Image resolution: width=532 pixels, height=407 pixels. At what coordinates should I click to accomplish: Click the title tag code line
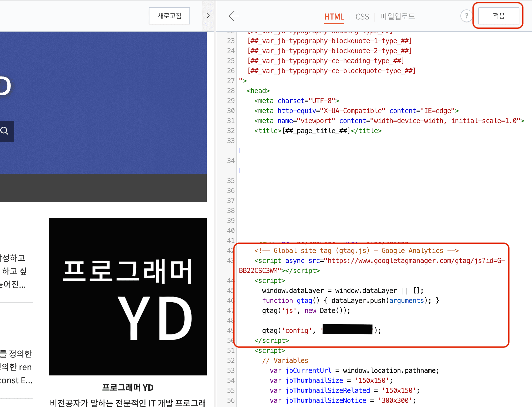318,131
